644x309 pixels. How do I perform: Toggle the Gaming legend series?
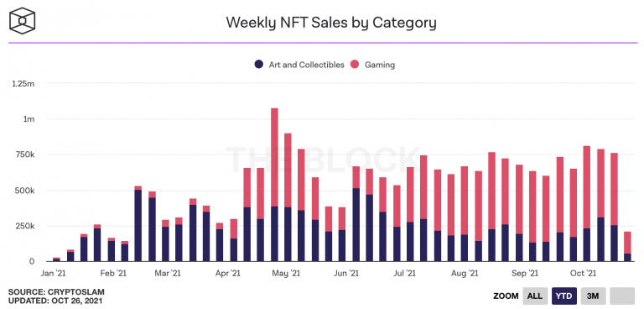point(372,65)
